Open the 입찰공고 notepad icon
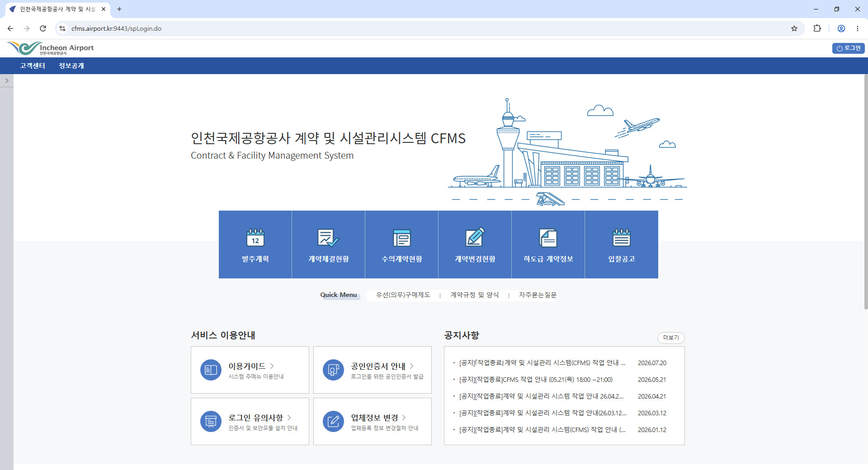868x470 pixels. 621,237
